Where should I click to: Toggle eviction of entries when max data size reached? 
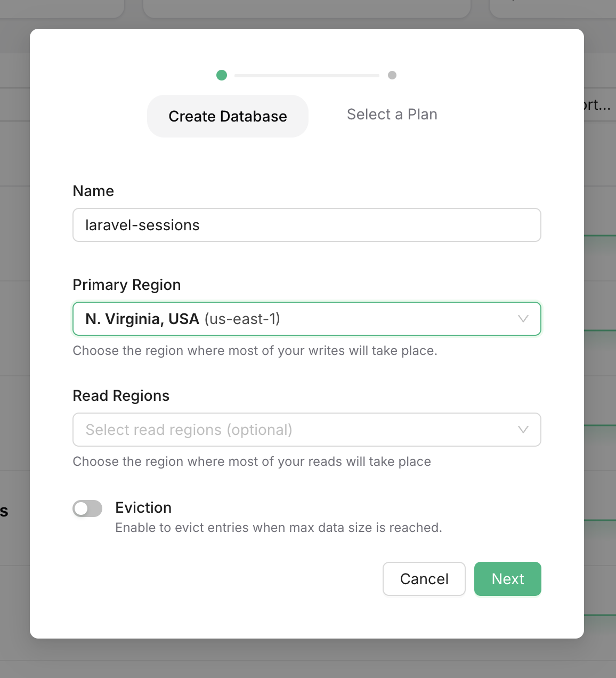[x=87, y=509]
